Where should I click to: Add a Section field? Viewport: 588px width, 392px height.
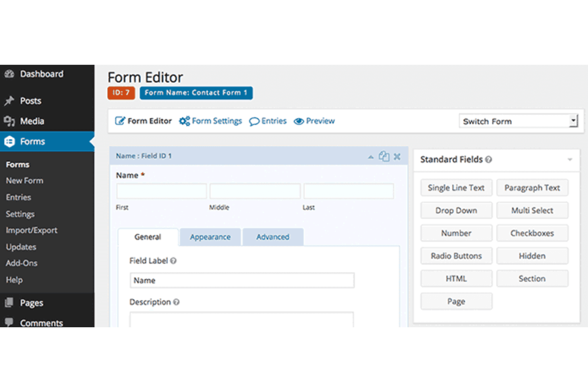coord(532,278)
